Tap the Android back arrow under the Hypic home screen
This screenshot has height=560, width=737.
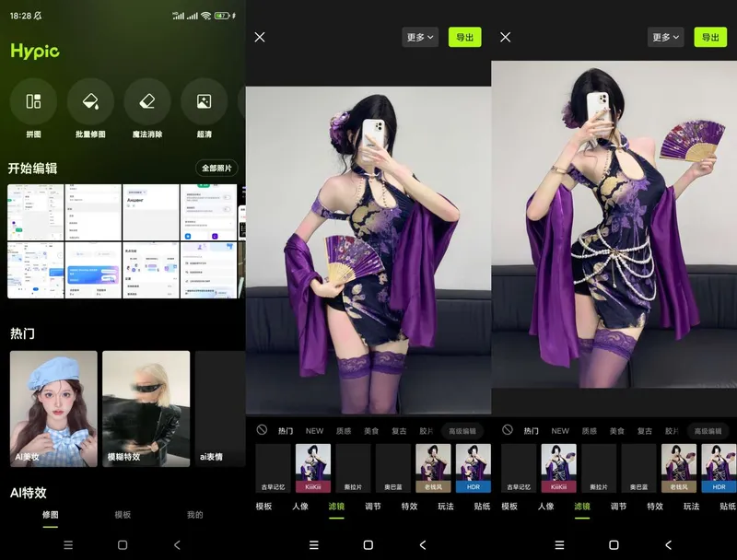[x=177, y=545]
